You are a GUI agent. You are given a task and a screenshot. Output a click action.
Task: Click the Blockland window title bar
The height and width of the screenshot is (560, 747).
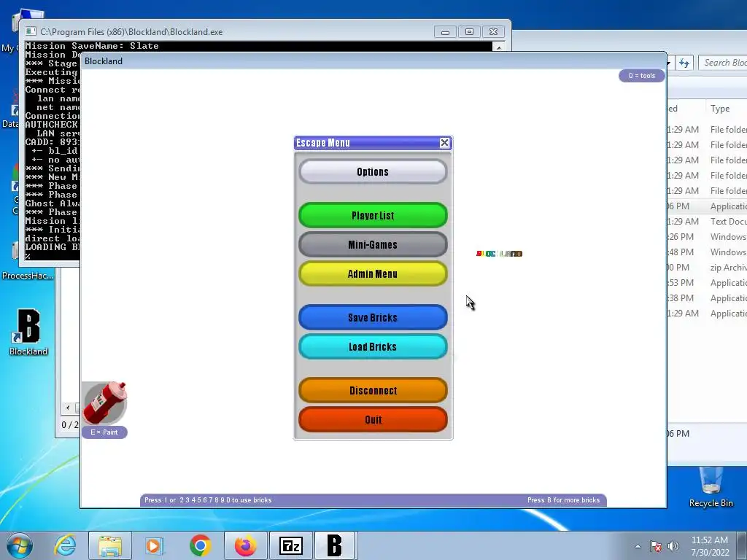click(x=373, y=61)
